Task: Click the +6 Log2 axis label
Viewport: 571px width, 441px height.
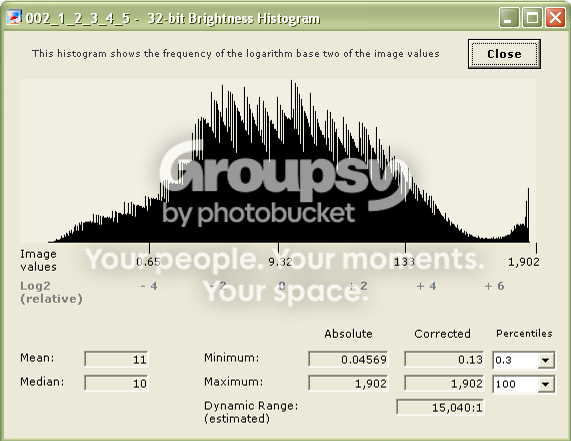Action: [x=494, y=286]
